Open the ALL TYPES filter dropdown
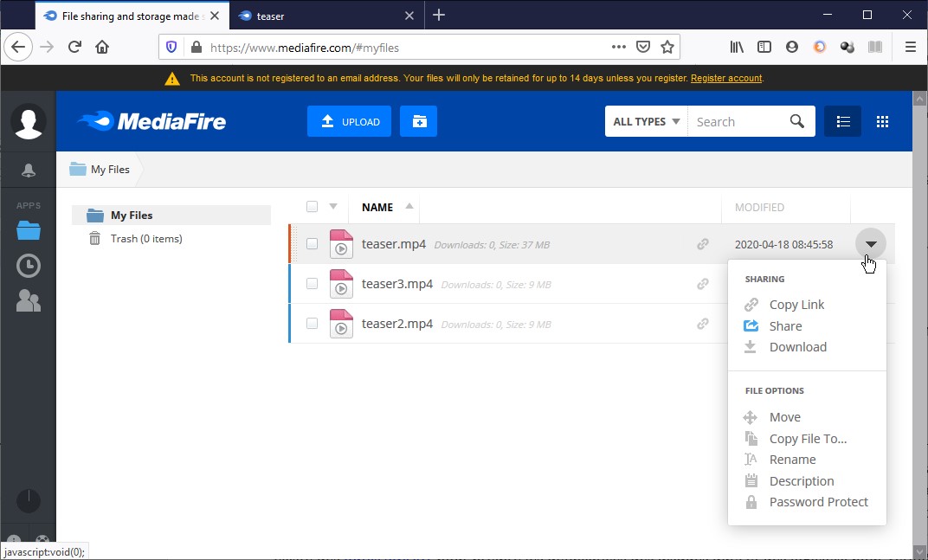928x560 pixels. point(646,122)
